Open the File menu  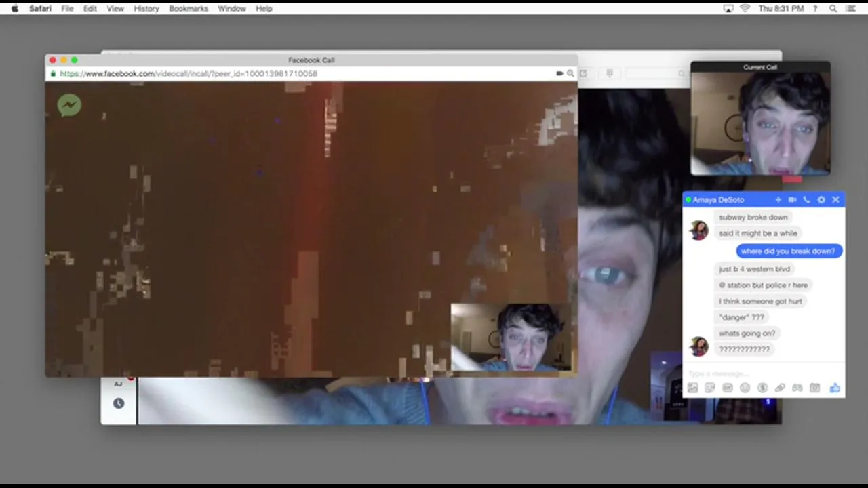pyautogui.click(x=67, y=8)
